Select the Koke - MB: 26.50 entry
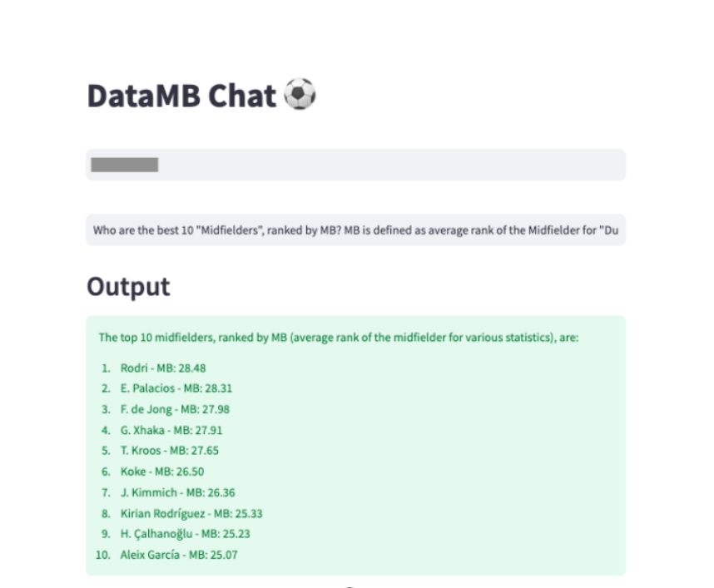714x588 pixels. pos(162,472)
